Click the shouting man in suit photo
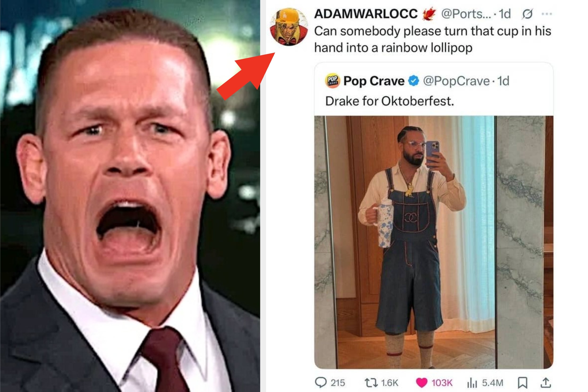This screenshot has height=392, width=588. click(130, 196)
